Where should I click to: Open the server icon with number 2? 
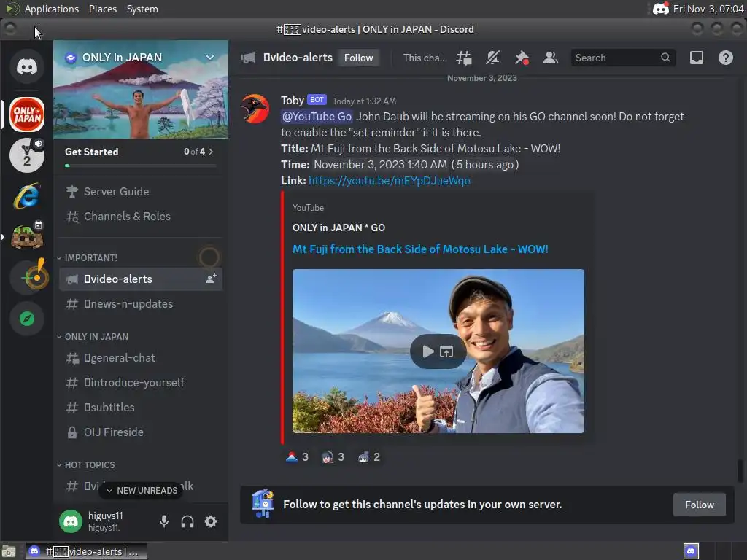click(x=27, y=155)
